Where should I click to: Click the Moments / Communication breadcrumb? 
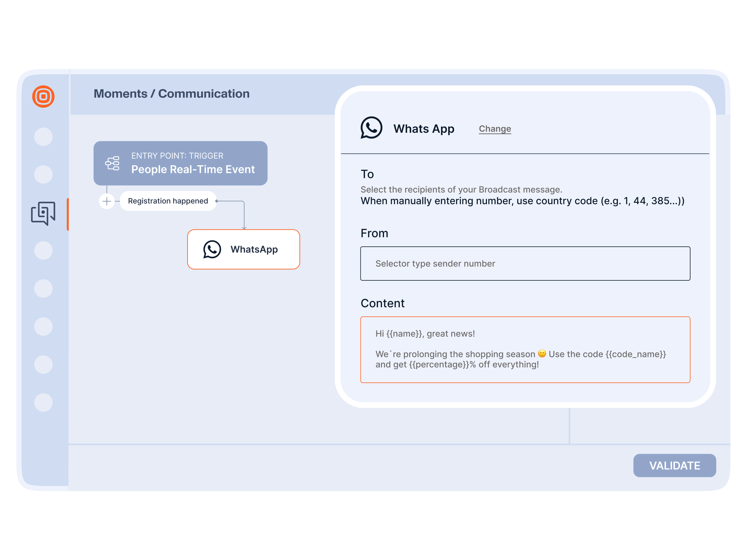pyautogui.click(x=172, y=94)
